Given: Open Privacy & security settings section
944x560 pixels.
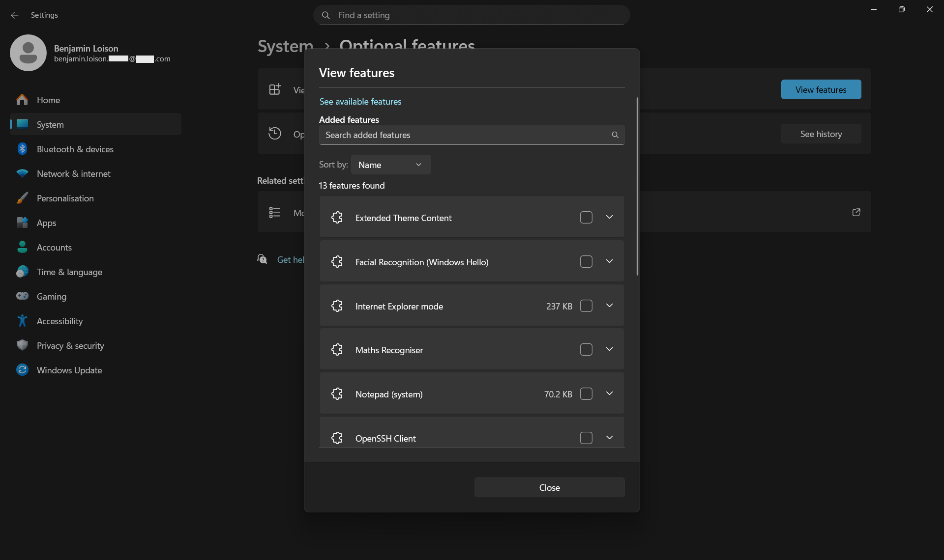Looking at the screenshot, I should pos(70,346).
